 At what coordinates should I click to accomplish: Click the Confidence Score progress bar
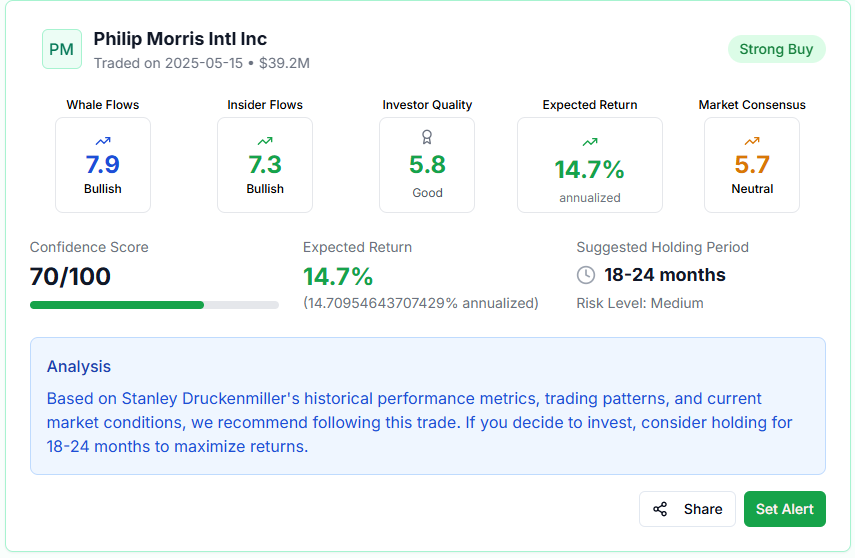click(154, 305)
